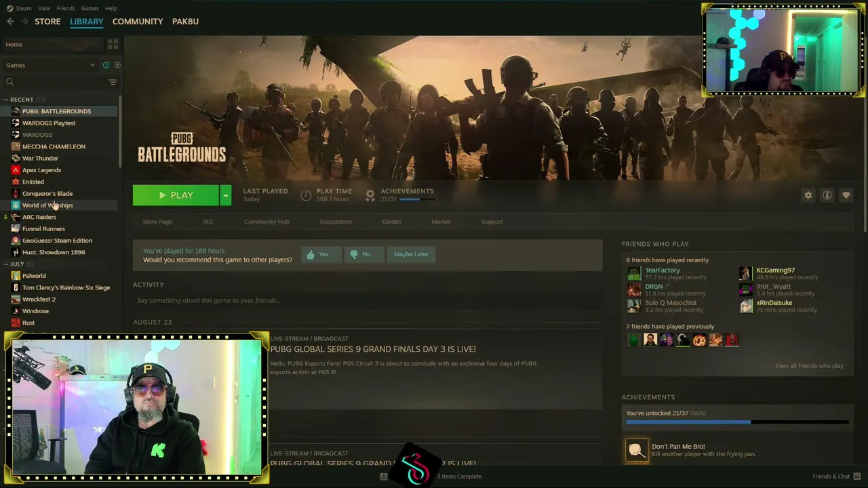This screenshot has width=868, height=488.
Task: Click the achievements gear icon
Action: coord(370,195)
